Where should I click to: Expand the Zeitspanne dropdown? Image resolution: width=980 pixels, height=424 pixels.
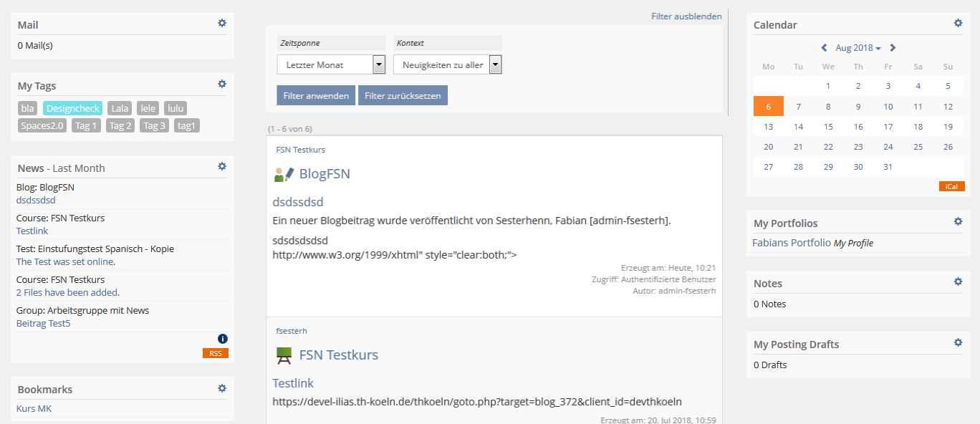click(x=379, y=65)
